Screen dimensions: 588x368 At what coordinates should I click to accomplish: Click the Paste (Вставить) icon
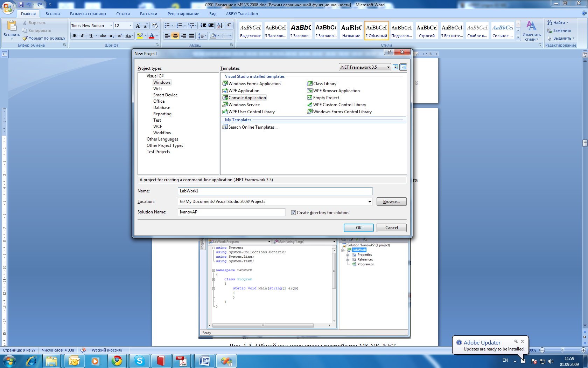tap(12, 26)
